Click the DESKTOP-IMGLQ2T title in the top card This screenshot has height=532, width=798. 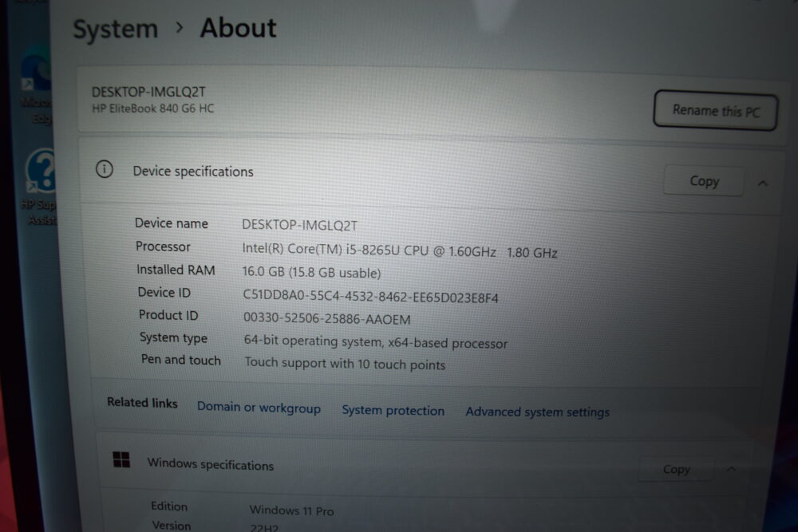148,92
